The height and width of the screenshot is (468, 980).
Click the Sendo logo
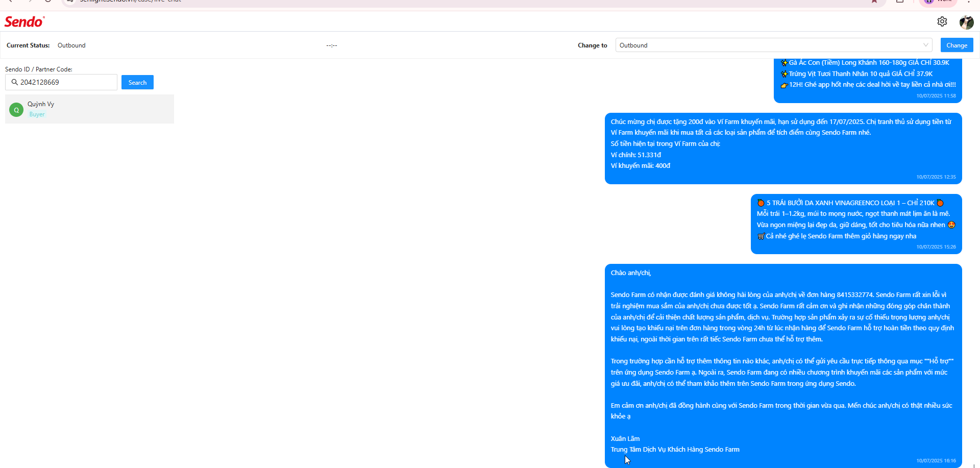24,21
